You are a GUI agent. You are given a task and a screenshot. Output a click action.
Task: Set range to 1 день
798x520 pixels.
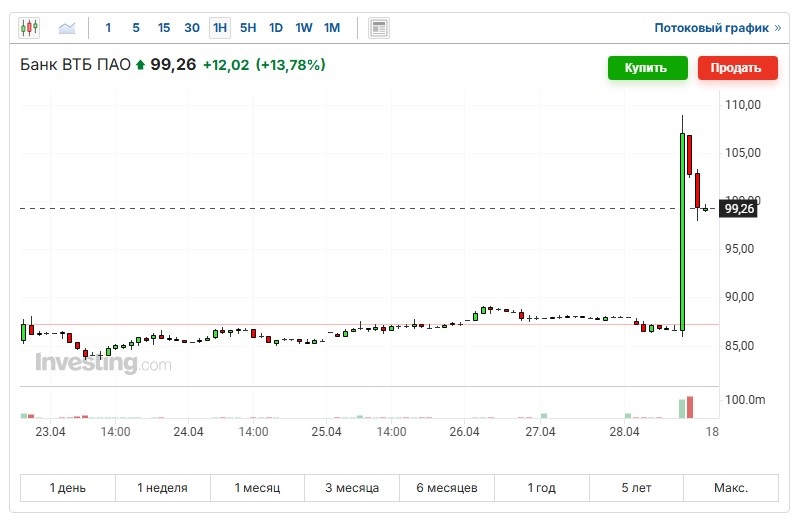pyautogui.click(x=68, y=487)
